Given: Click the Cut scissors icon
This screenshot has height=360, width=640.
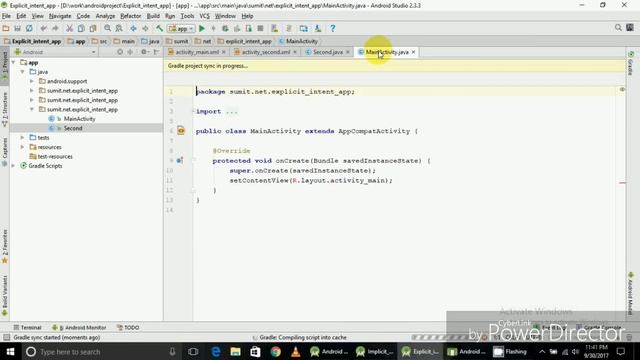Looking at the screenshot, I should click(69, 29).
